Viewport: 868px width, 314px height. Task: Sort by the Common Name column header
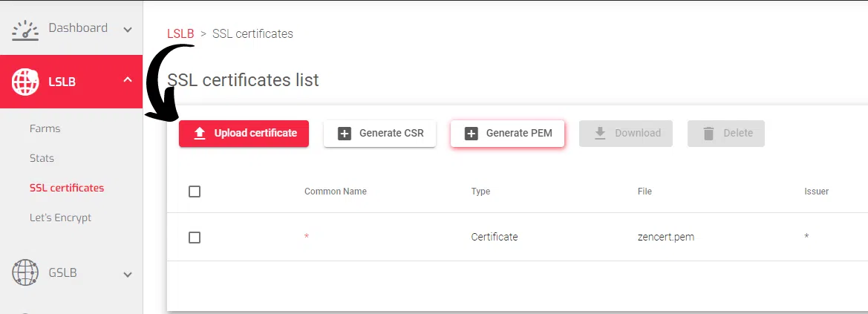coord(336,192)
